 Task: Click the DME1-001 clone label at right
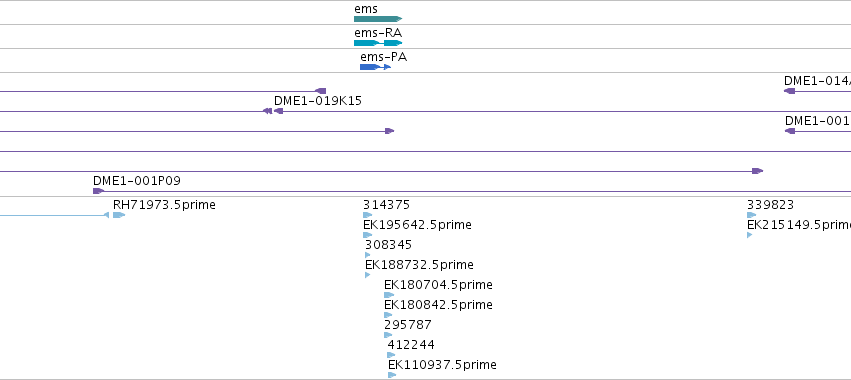(817, 121)
